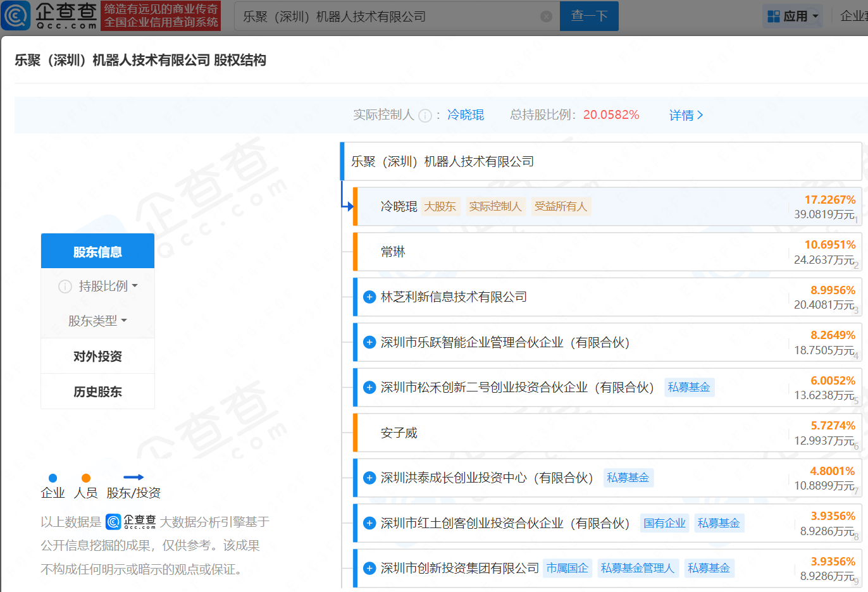Click the info icon beside 实际控制人

[425, 116]
